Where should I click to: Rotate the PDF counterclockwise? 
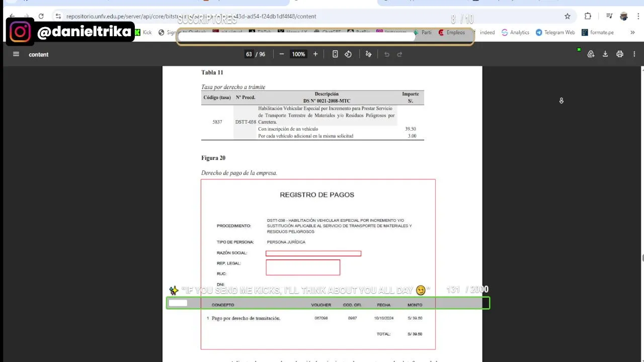pyautogui.click(x=348, y=54)
